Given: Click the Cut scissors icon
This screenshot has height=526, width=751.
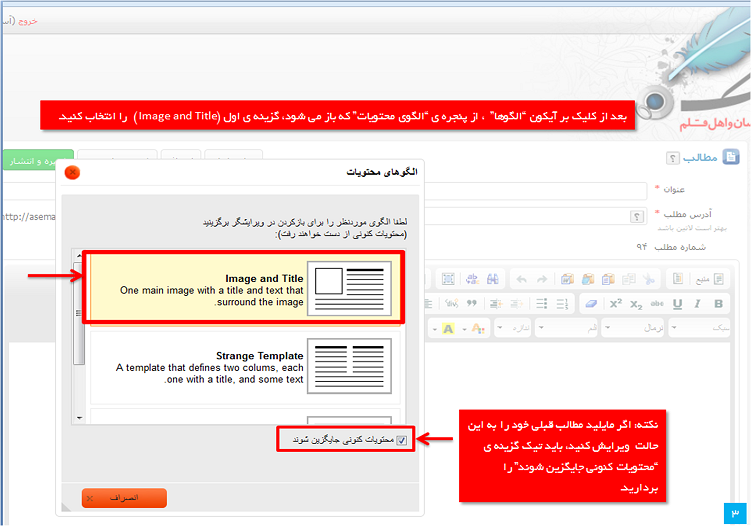Looking at the screenshot, I should tap(649, 279).
